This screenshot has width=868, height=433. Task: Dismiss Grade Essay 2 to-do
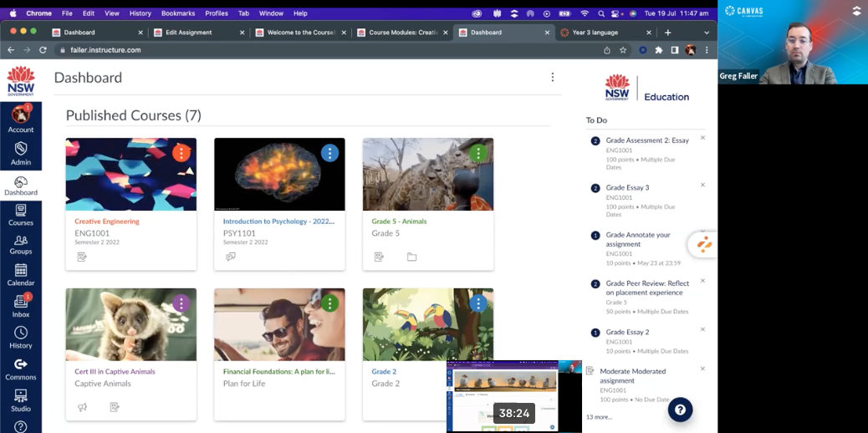[x=702, y=329]
